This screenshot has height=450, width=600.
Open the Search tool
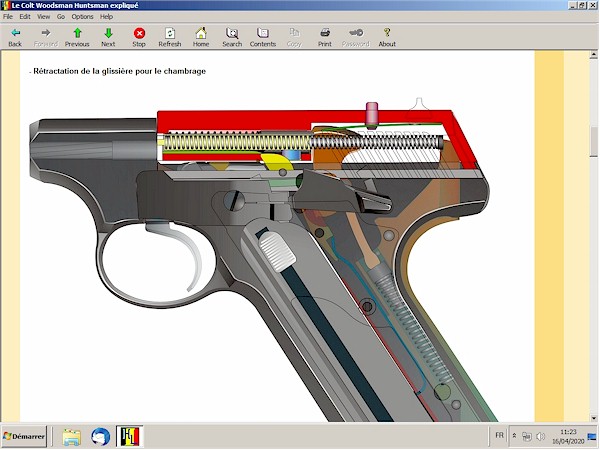(232, 37)
